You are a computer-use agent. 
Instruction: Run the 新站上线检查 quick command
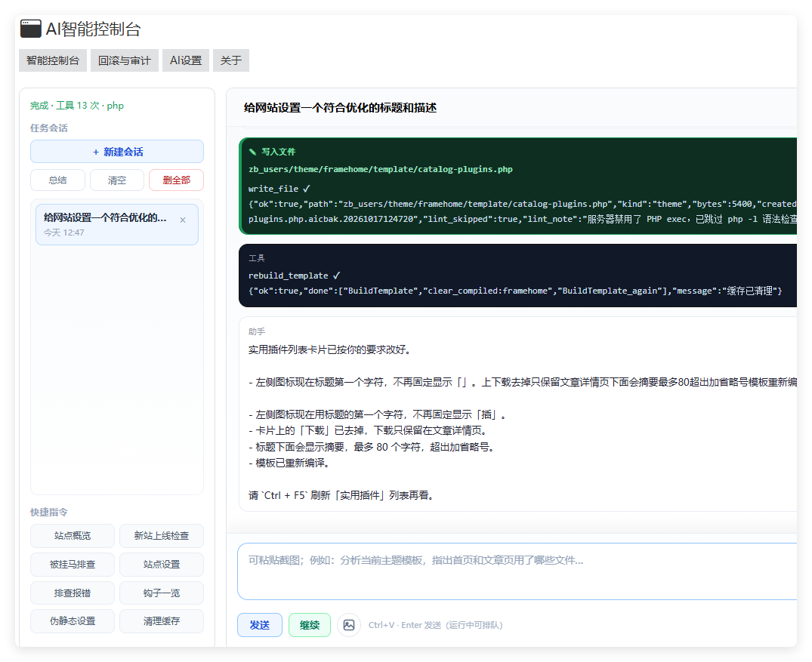[162, 536]
